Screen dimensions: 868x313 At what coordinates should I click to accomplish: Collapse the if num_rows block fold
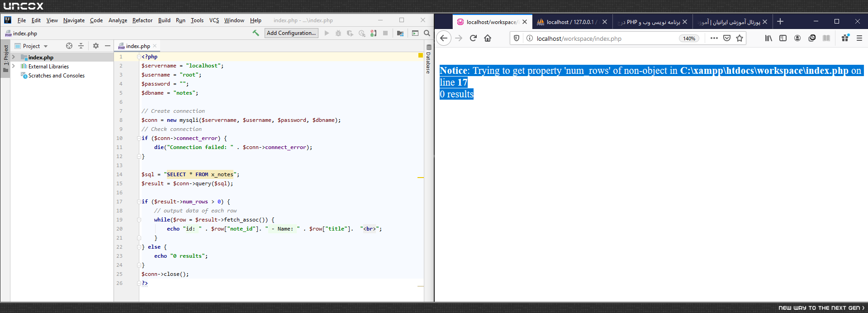(139, 202)
